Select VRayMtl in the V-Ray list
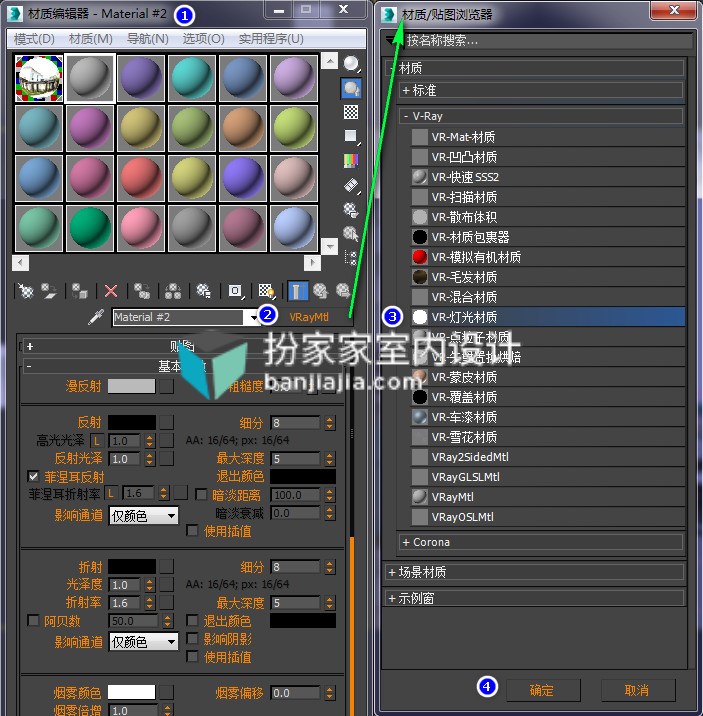 [x=547, y=497]
